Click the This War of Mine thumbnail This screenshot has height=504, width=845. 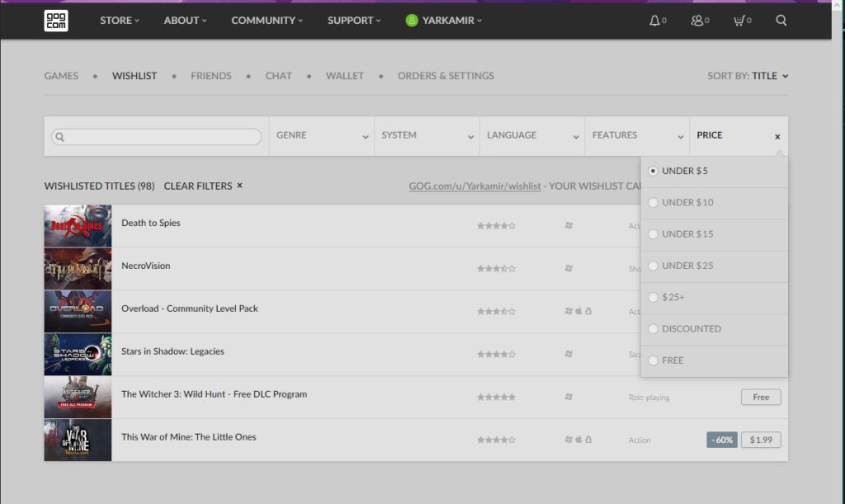78,440
